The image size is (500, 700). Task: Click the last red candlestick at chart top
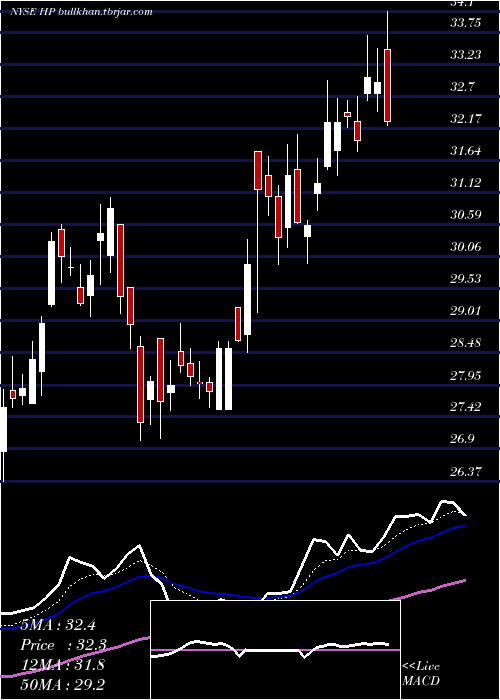click(x=388, y=85)
